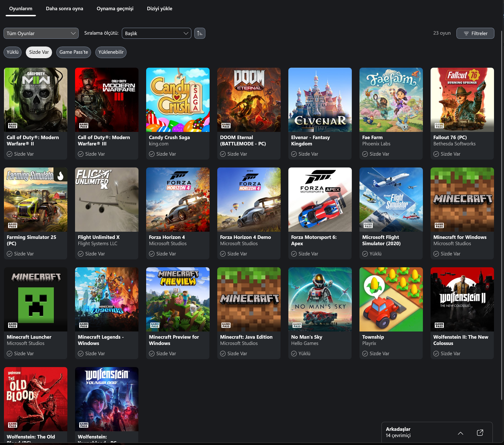Toggle the Game Pass'te filter chip
Viewport: 504px width, 445px height.
pyautogui.click(x=74, y=52)
